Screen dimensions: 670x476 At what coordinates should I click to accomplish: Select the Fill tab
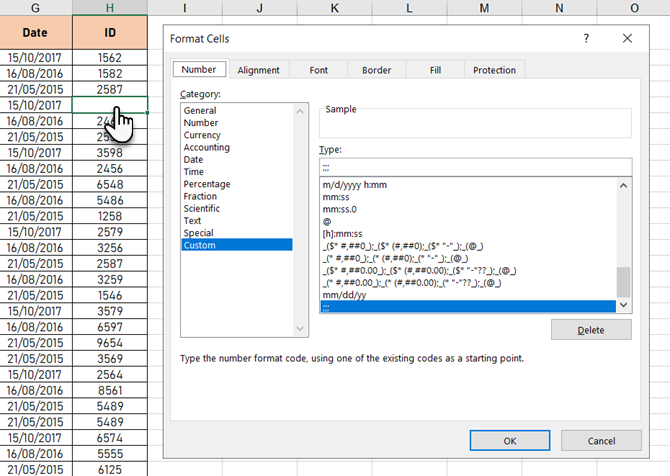tap(435, 70)
